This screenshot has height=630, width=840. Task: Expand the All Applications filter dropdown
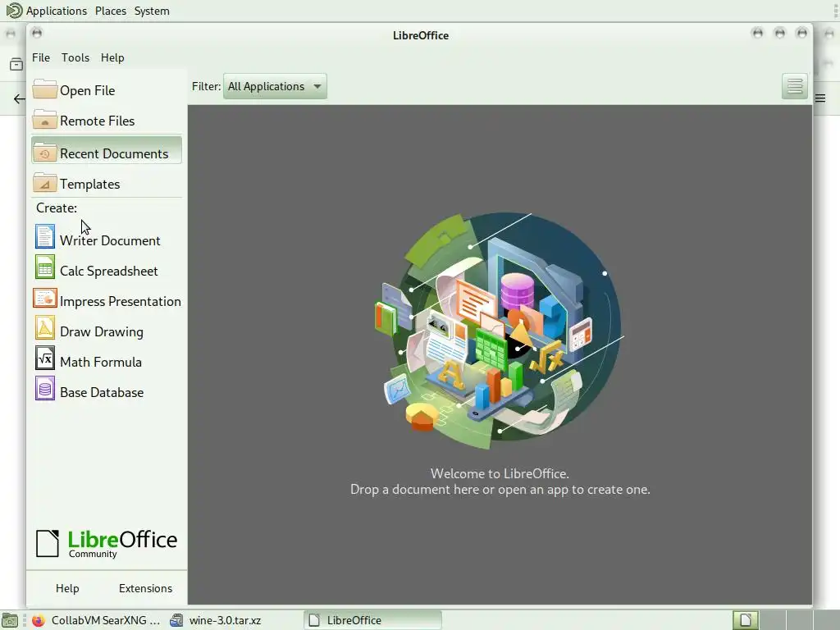[275, 86]
